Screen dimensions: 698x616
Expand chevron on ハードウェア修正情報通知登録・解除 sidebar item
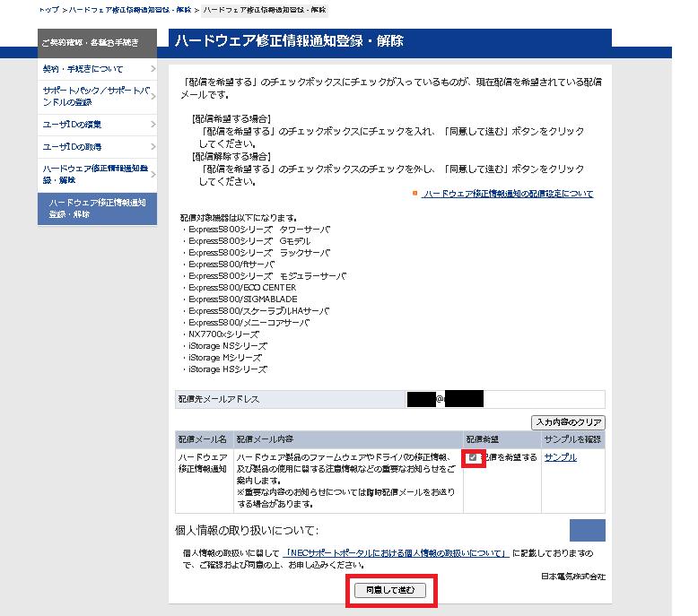click(153, 174)
